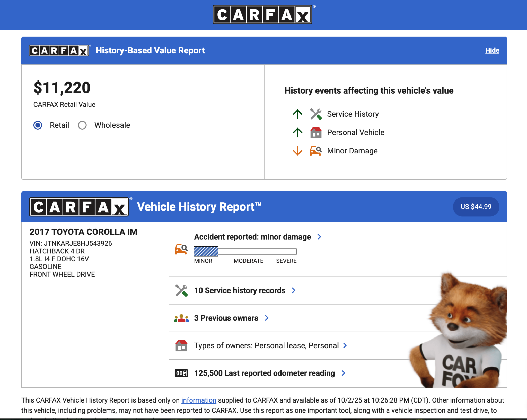Click the Service History wrench icon

[316, 114]
